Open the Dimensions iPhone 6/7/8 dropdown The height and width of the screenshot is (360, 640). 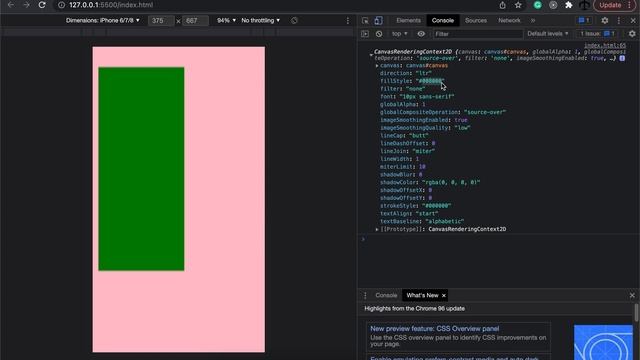tap(103, 20)
